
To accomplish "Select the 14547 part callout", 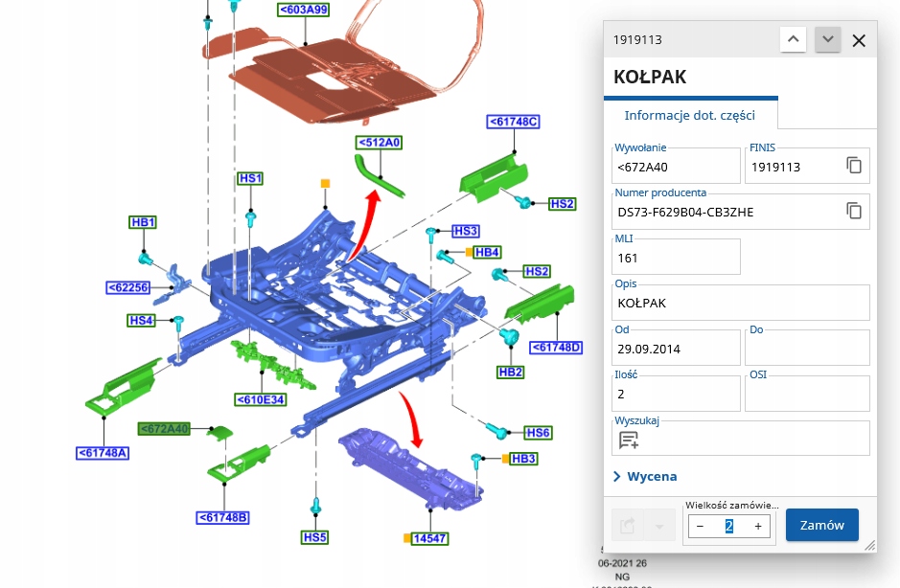I will (x=430, y=538).
